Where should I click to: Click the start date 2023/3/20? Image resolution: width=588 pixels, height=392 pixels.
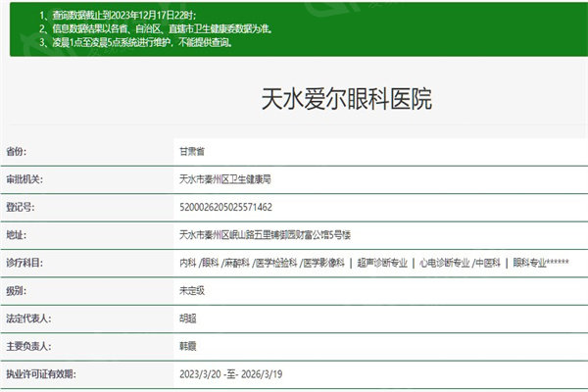200,374
